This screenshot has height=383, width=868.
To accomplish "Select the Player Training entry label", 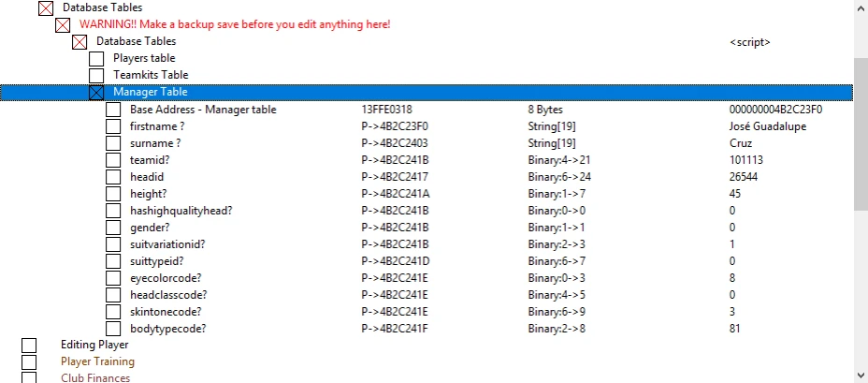I will point(97,361).
